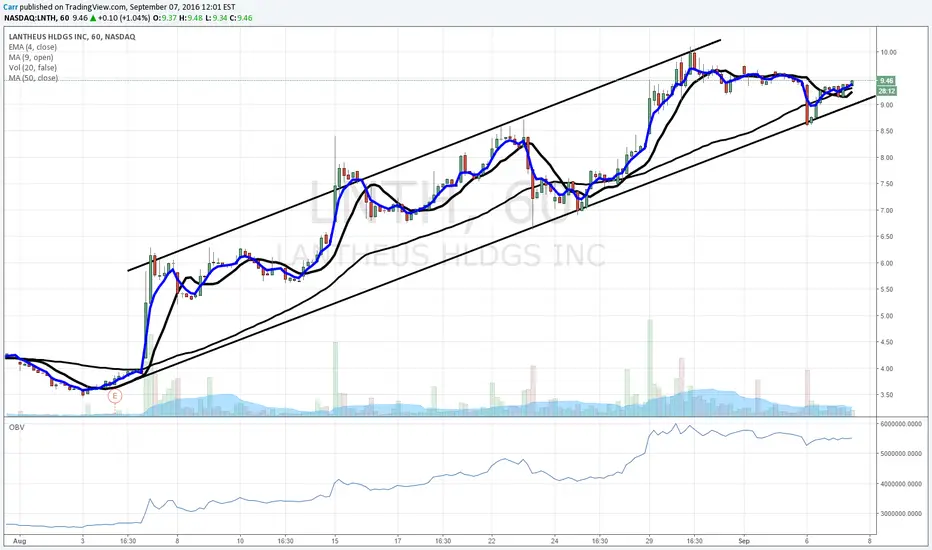Screen dimensions: 932x550
Task: Click the 5.00 price axis label
Action: click(x=886, y=316)
